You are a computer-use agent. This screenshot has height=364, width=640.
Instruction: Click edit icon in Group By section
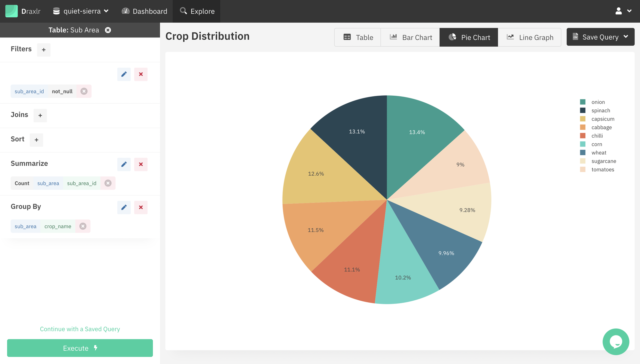point(124,207)
